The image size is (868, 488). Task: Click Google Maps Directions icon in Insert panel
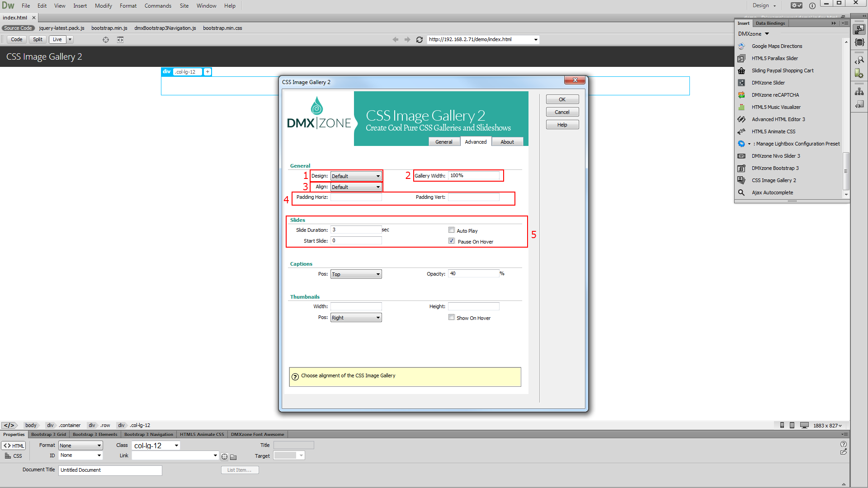(x=741, y=46)
